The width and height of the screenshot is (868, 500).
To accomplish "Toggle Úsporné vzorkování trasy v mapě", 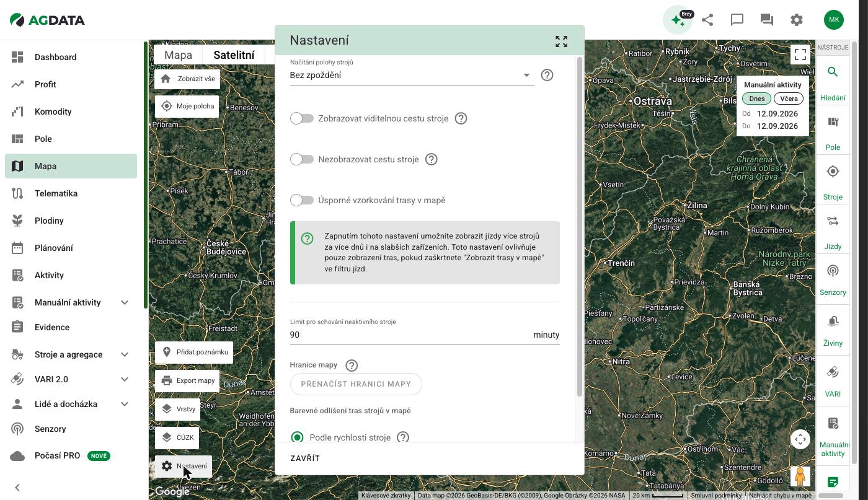I will (302, 200).
